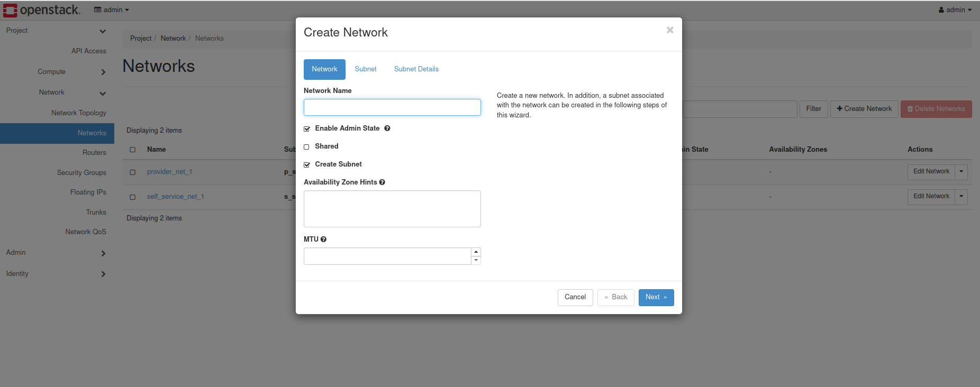Switch to the Subnet Details tab
This screenshot has height=387, width=980.
[x=416, y=69]
